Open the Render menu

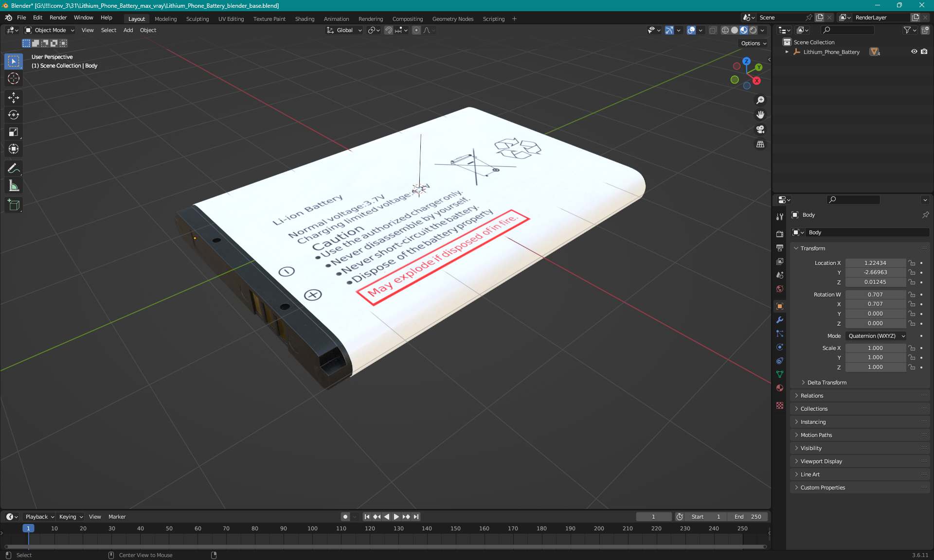pyautogui.click(x=58, y=17)
